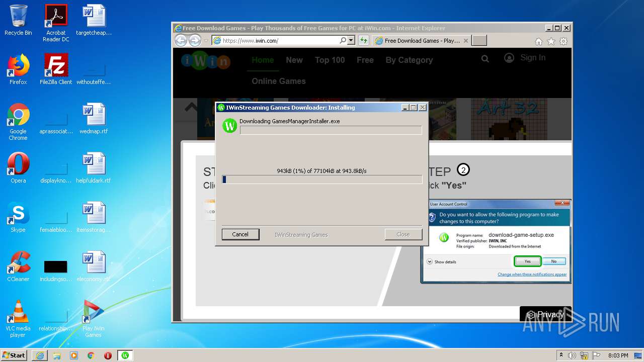This screenshot has height=362, width=644.
Task: Open helpfuldark.rtf document icon
Action: (x=94, y=168)
